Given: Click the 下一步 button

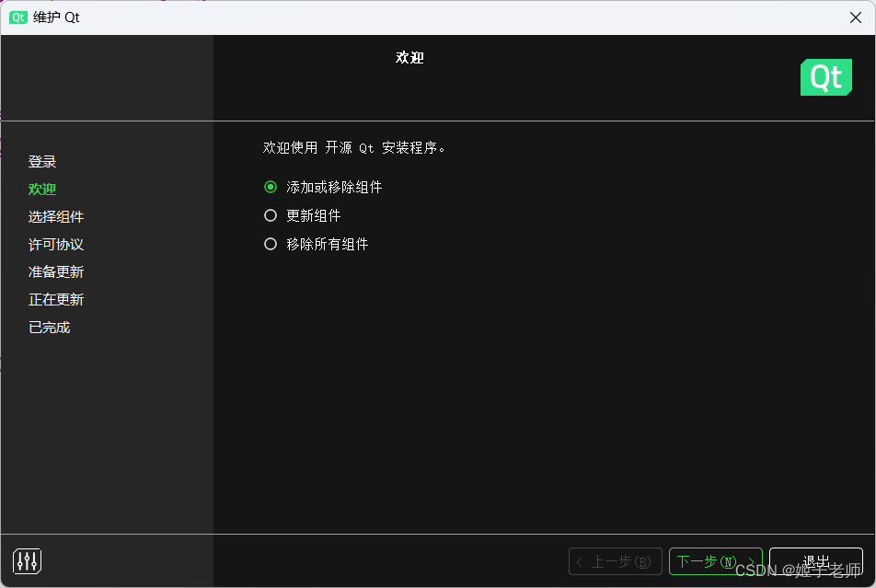Looking at the screenshot, I should (716, 561).
